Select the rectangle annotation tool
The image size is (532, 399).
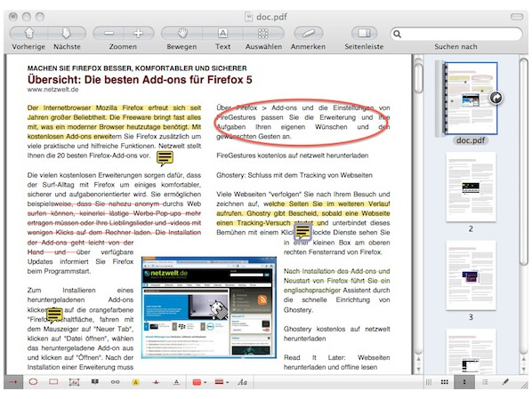click(x=53, y=382)
